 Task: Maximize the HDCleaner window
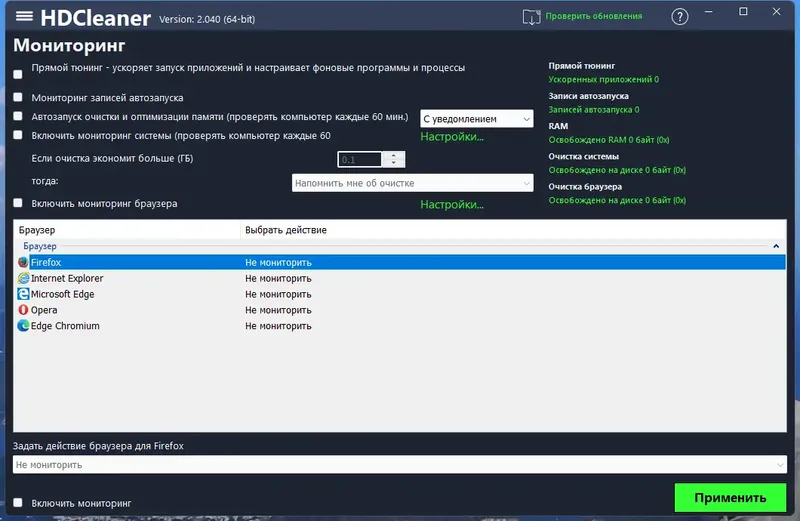click(x=743, y=12)
